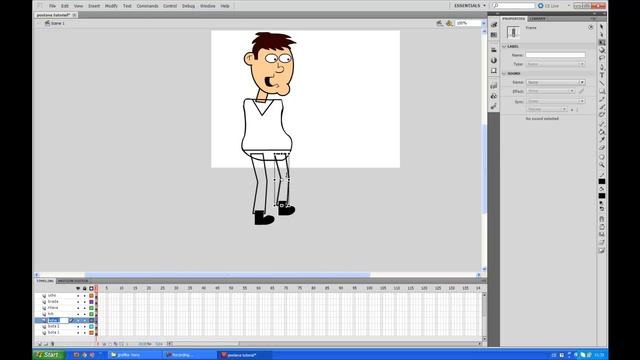This screenshot has width=640, height=360.
Task: Open the Commands menu
Action: (147, 6)
